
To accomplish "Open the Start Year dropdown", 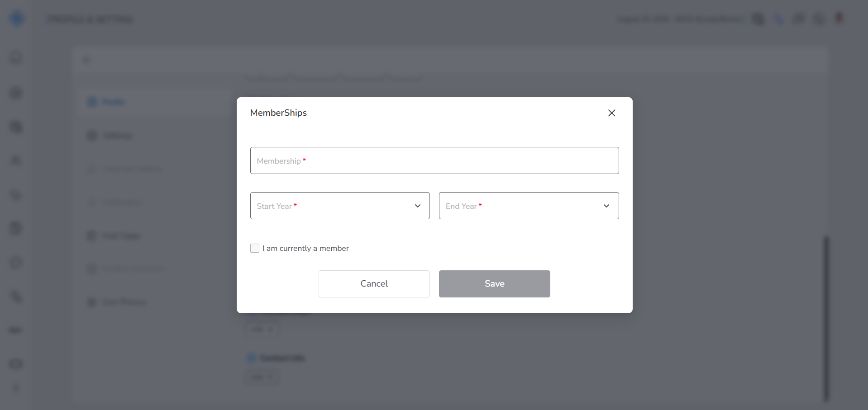I will coord(340,206).
